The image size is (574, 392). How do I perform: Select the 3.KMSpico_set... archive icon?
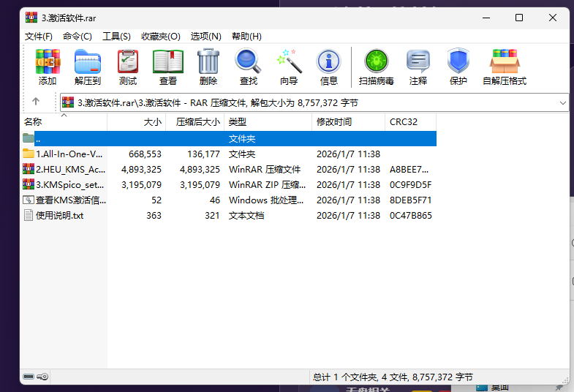click(x=29, y=184)
